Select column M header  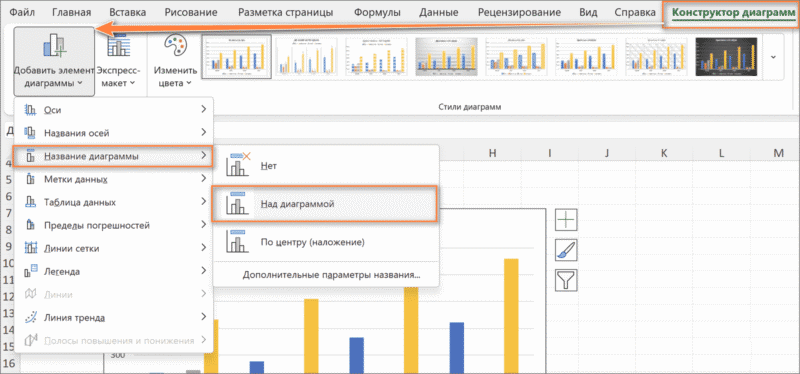click(778, 153)
